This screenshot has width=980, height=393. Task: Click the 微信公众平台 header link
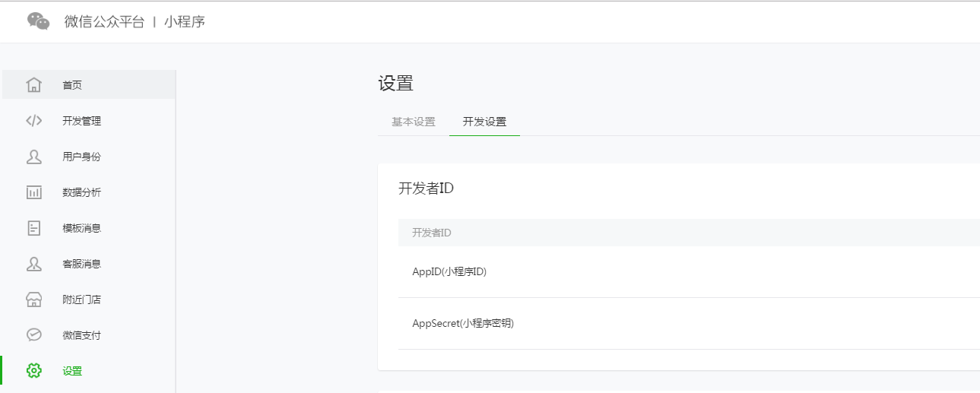tap(104, 21)
